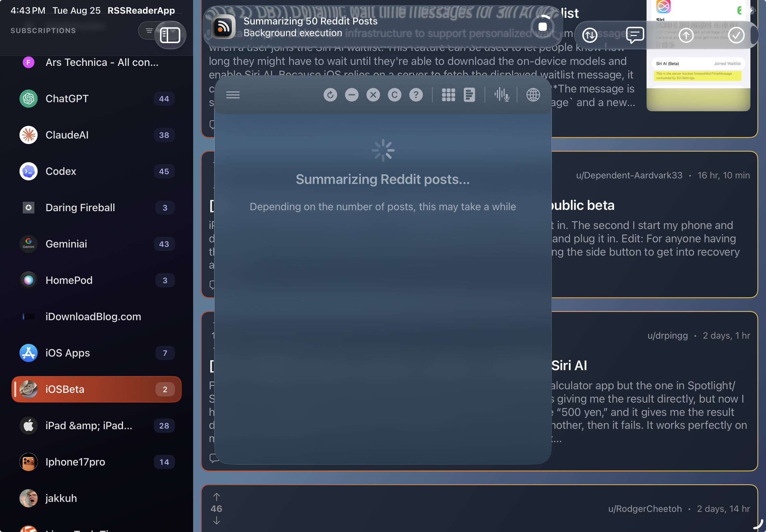The height and width of the screenshot is (532, 766).
Task: Select iDownloadBlog.com subscription
Action: pyautogui.click(x=97, y=317)
